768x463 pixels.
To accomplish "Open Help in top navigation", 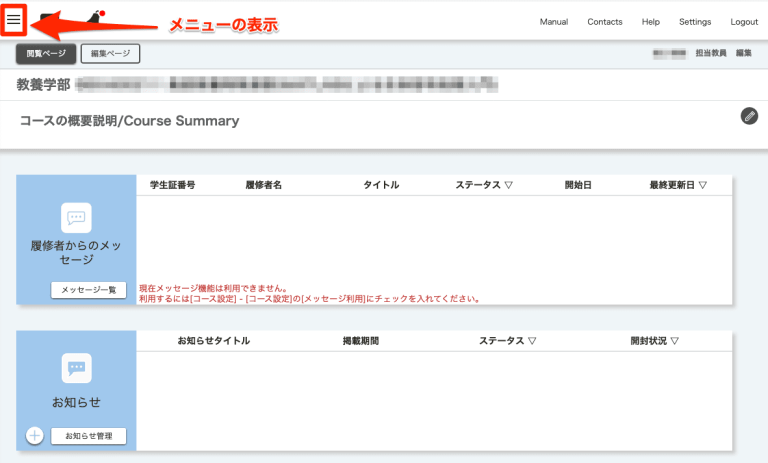I will (x=650, y=22).
